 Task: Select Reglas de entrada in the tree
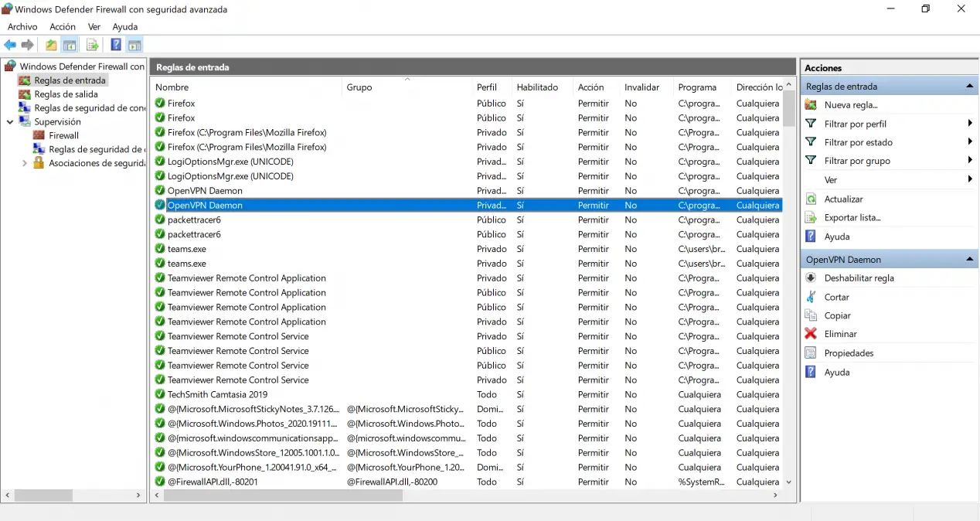(x=70, y=80)
